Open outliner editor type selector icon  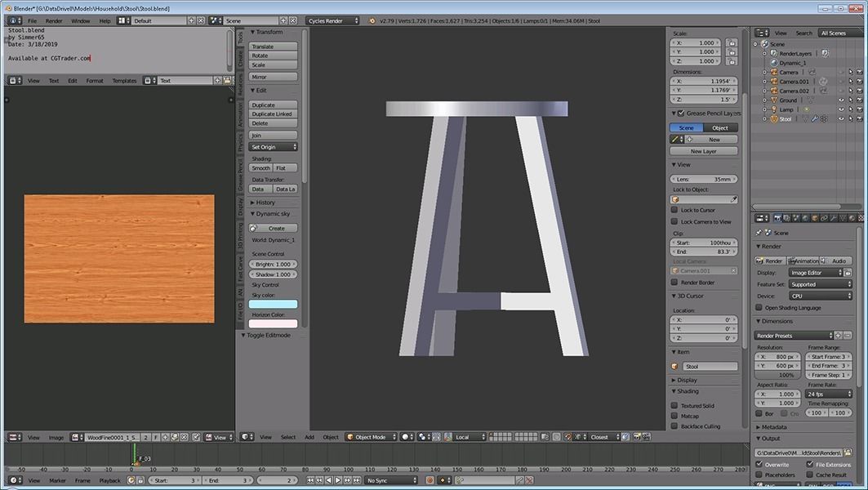tap(762, 33)
